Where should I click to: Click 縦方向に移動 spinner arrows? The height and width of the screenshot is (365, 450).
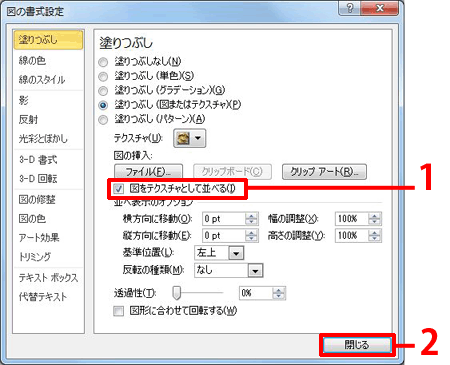pos(252,236)
